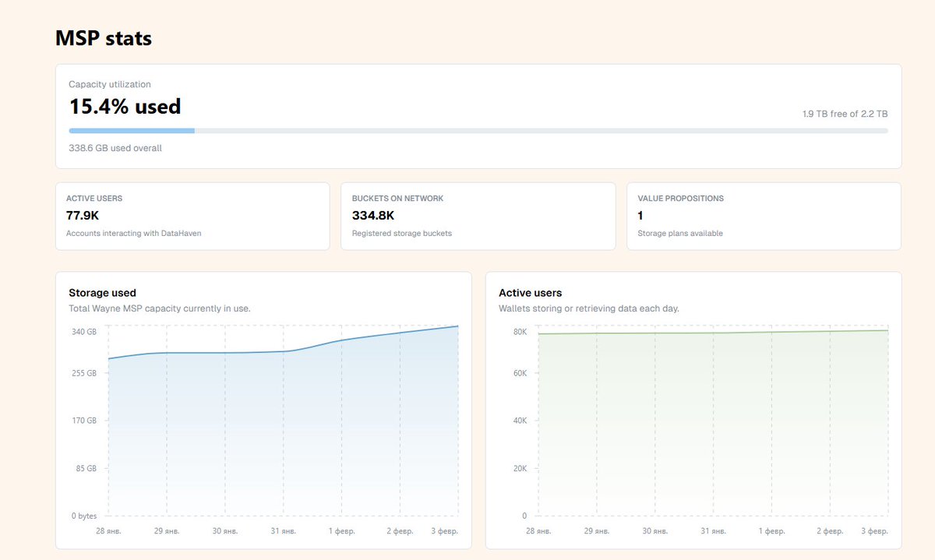
Task: Click the 77.9K active users value
Action: click(83, 216)
